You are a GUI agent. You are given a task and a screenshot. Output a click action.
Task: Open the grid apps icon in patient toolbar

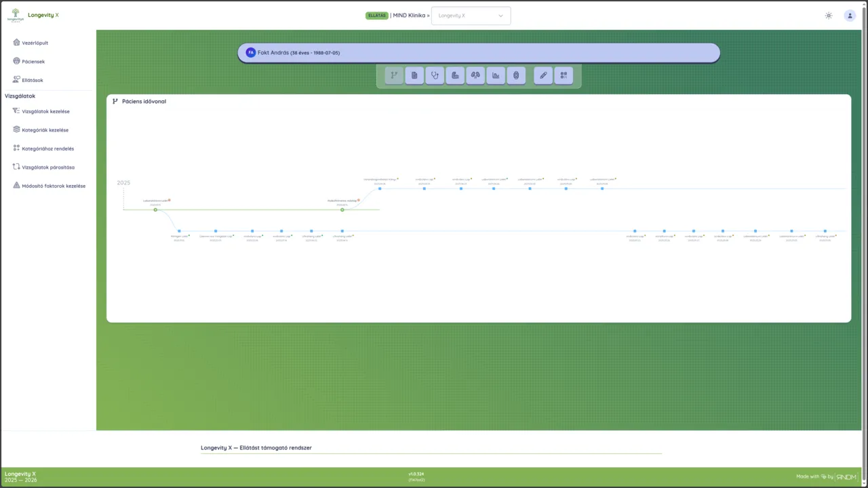click(564, 75)
